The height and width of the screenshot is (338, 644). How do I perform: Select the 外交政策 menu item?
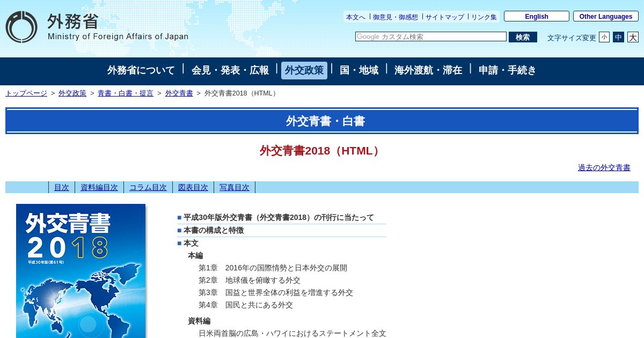tap(304, 70)
